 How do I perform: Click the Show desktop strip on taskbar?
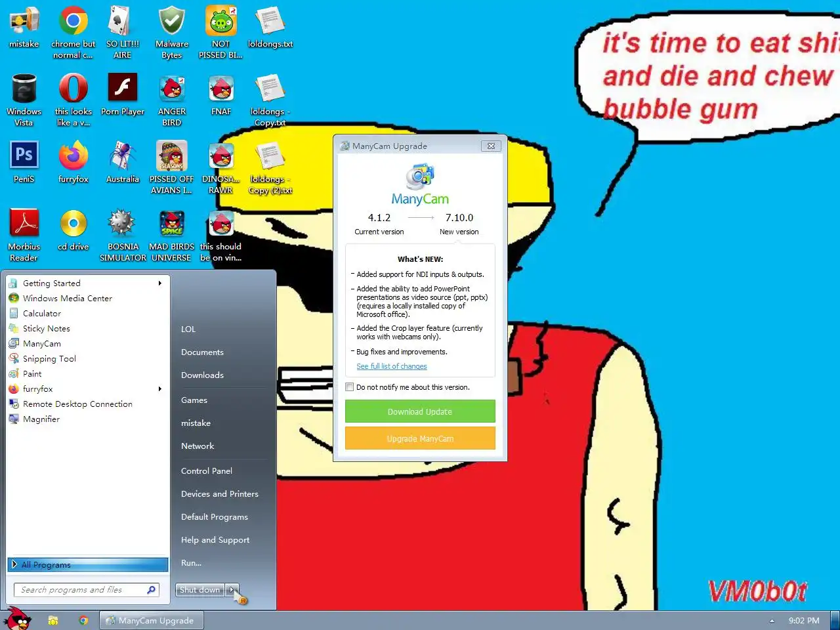pos(835,620)
